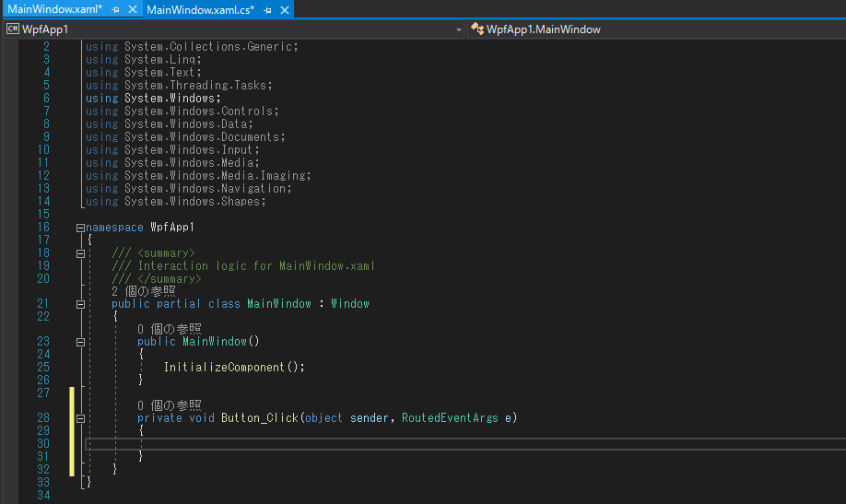Click WpfApp1 name after namespace keyword

[x=172, y=228]
